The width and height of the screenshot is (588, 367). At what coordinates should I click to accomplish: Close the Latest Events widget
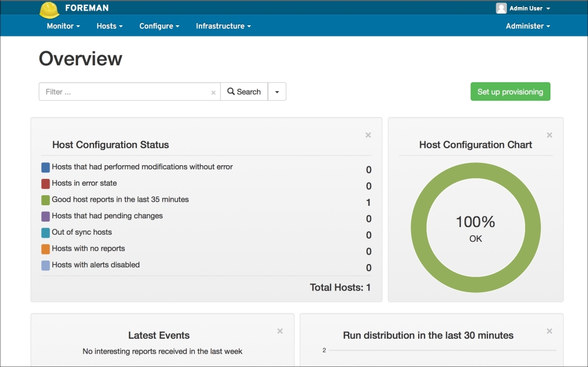coord(280,331)
